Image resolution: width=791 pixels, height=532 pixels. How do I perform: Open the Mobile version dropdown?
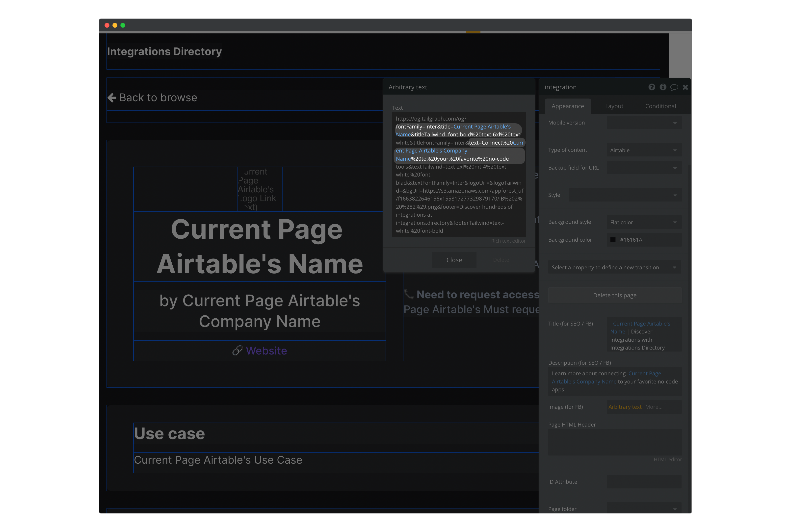click(644, 123)
